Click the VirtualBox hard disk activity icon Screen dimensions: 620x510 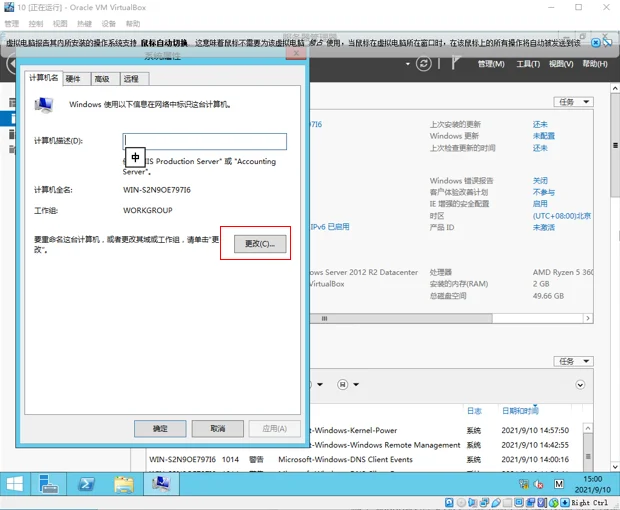[449, 502]
